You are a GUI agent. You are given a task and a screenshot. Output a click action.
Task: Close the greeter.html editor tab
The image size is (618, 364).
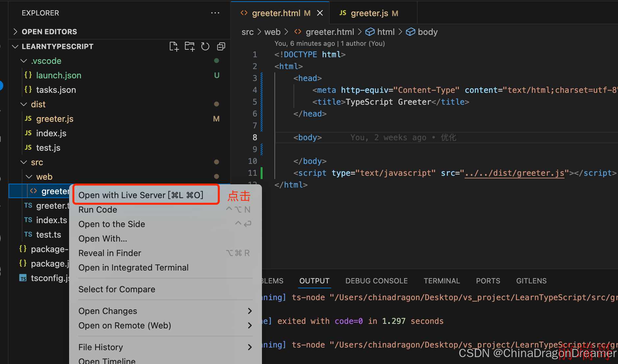tap(320, 13)
